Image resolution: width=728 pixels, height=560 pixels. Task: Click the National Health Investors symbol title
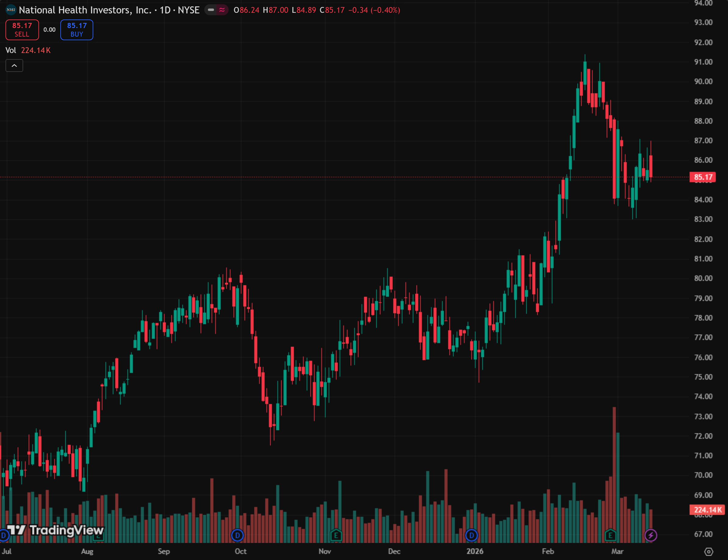point(109,10)
